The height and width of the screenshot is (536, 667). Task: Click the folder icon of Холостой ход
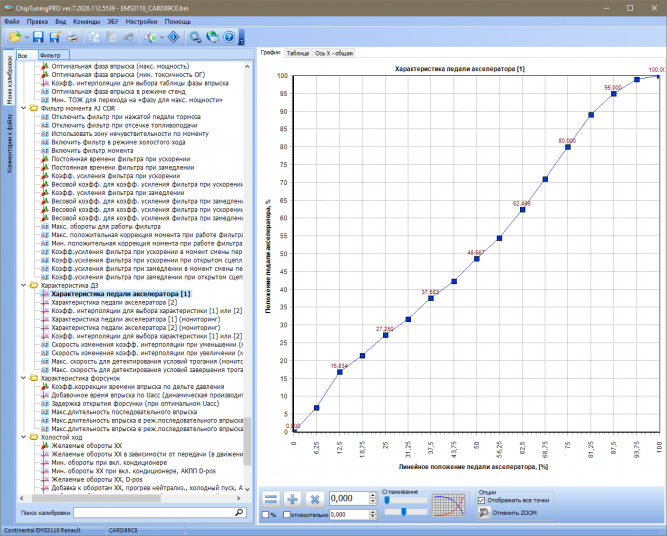point(34,437)
